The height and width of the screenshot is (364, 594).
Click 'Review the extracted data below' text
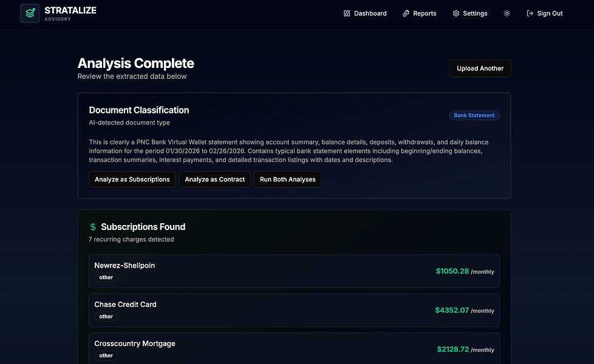pos(132,76)
